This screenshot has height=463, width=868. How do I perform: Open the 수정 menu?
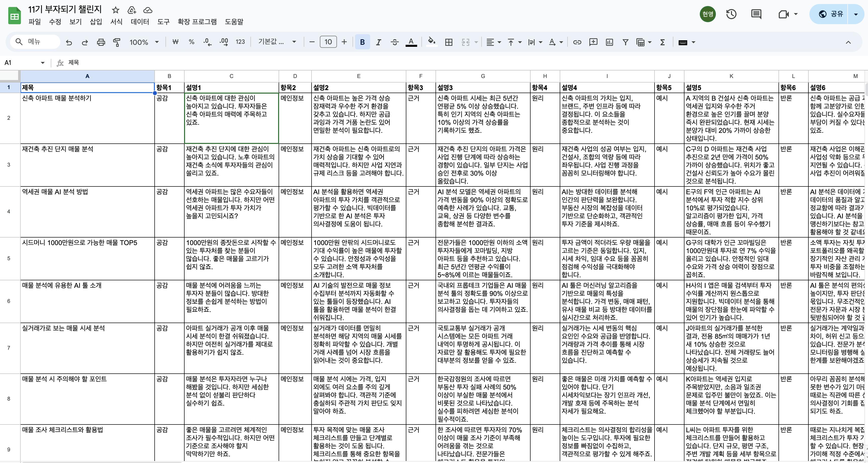pos(55,22)
